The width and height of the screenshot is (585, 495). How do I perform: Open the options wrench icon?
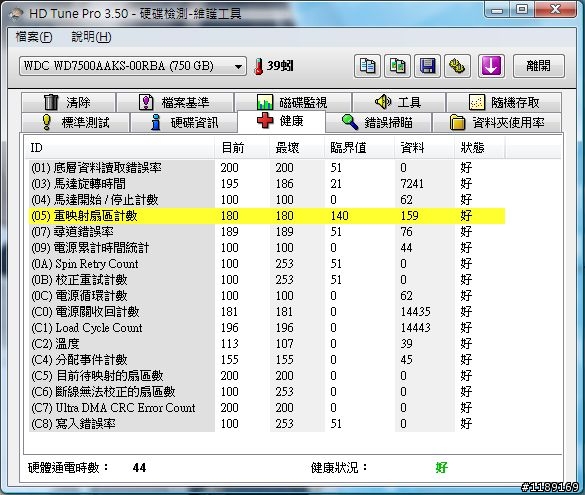click(x=457, y=66)
